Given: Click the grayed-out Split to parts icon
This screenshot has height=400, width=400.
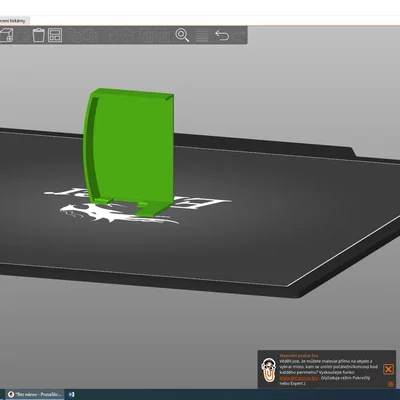Looking at the screenshot, I should [163, 35].
